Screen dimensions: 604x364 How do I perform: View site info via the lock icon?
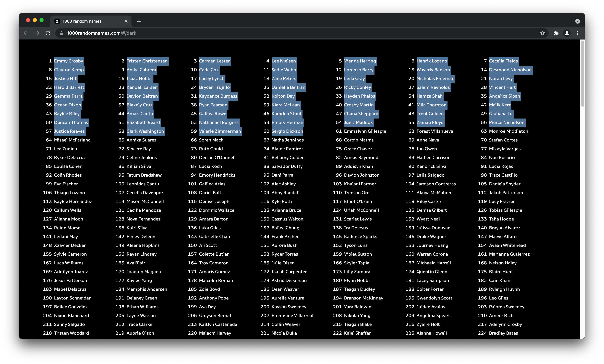click(x=62, y=33)
